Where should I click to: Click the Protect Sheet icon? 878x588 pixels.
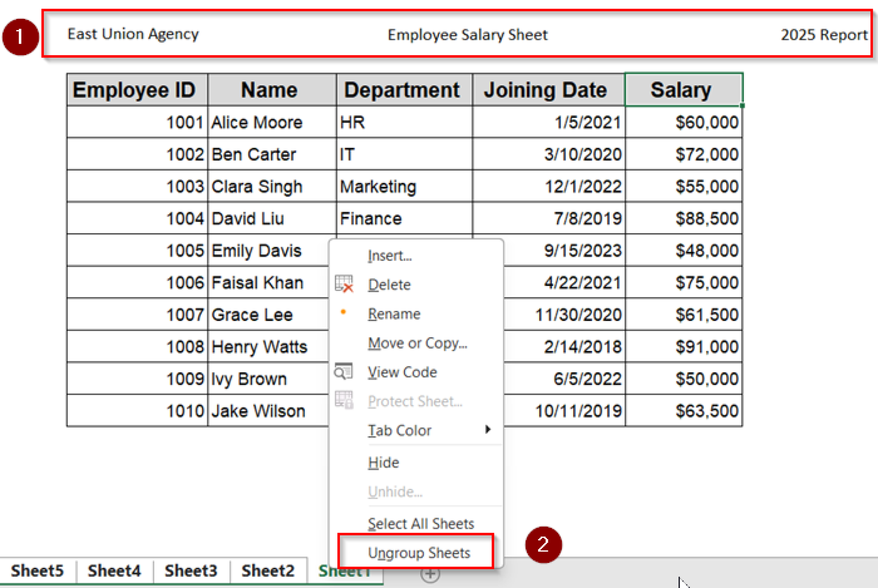pos(343,401)
